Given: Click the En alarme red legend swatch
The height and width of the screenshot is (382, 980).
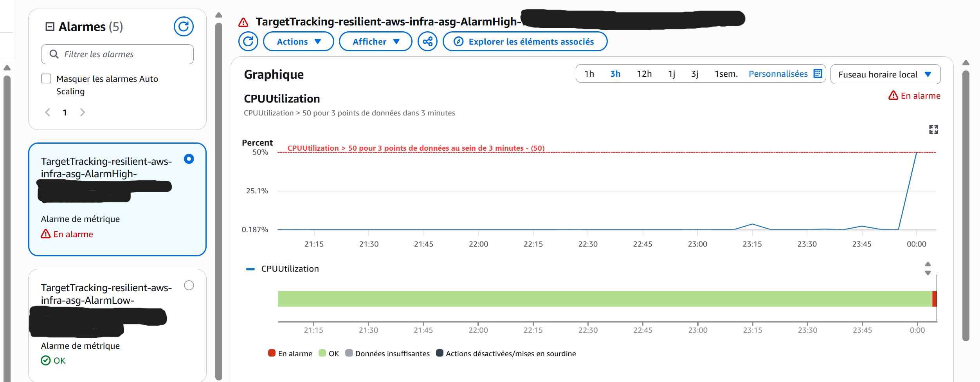Looking at the screenshot, I should 272,353.
